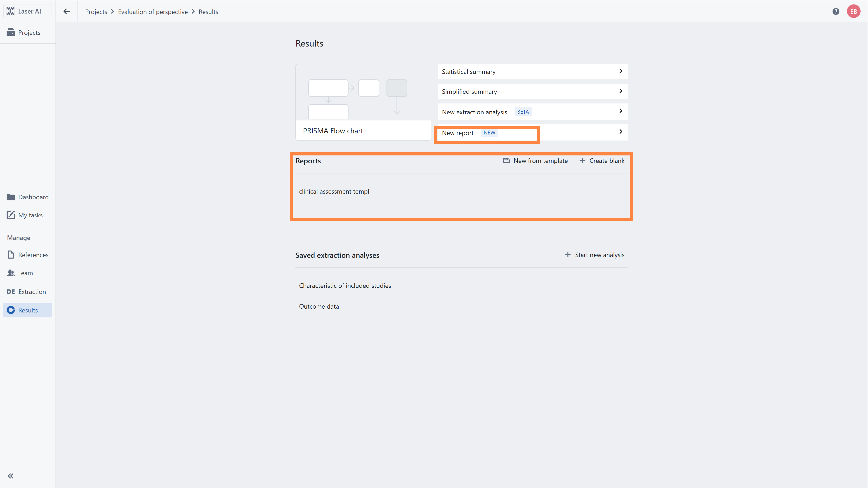
Task: Expand the Statistical summary row
Action: click(x=532, y=71)
